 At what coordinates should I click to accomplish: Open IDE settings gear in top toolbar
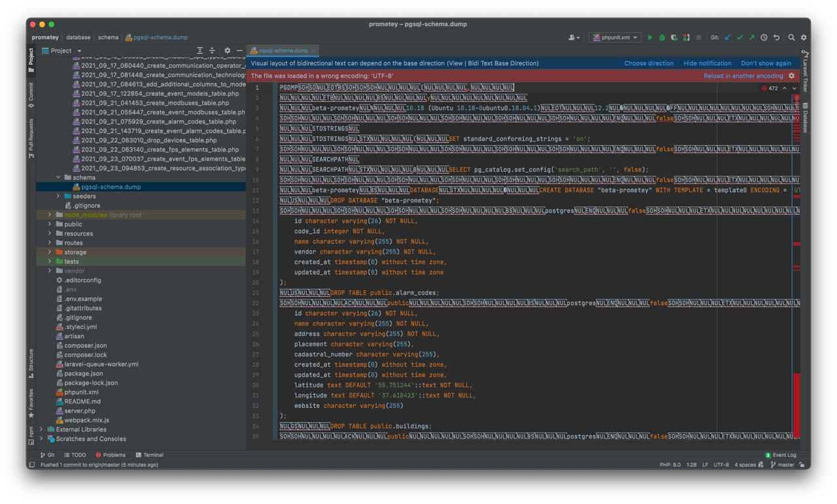point(804,38)
